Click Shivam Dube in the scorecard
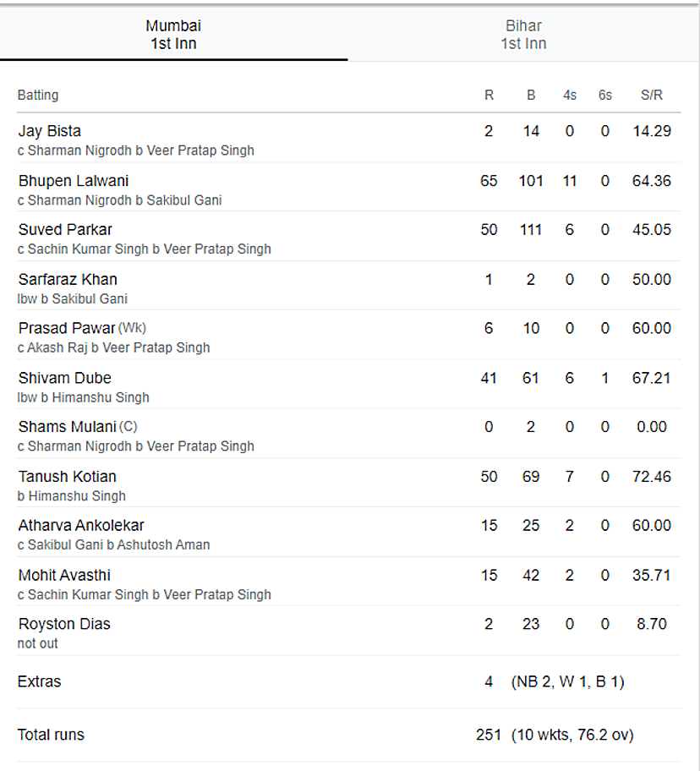Image resolution: width=700 pixels, height=771 pixels. click(x=64, y=377)
